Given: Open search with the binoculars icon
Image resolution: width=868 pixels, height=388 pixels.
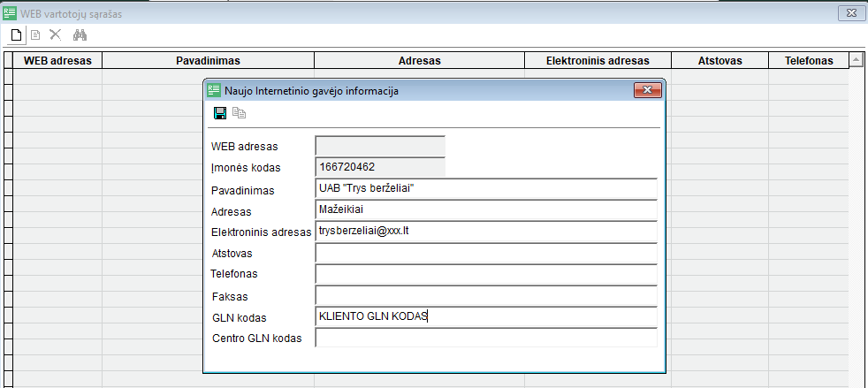Looking at the screenshot, I should point(80,34).
